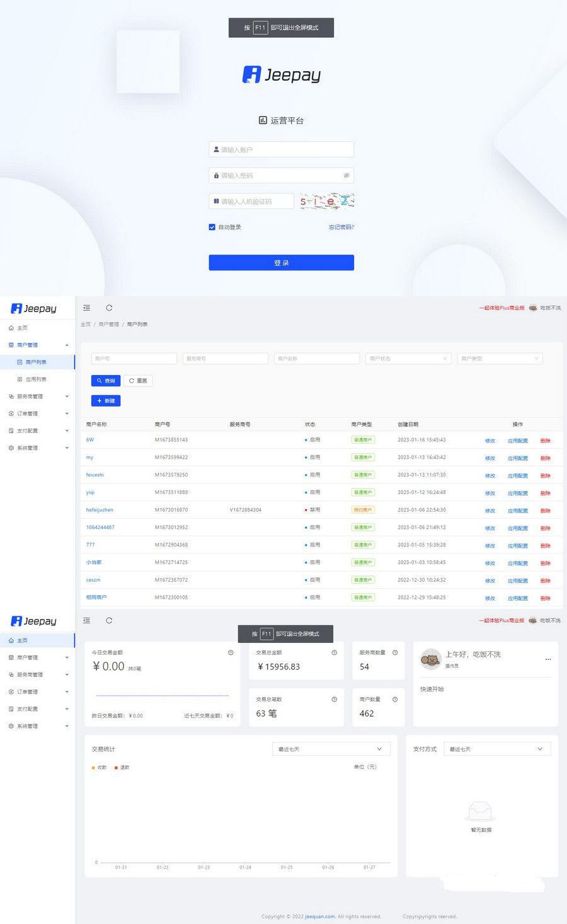Click the orange 收款 legend swatch
The height and width of the screenshot is (924, 567).
94,767
